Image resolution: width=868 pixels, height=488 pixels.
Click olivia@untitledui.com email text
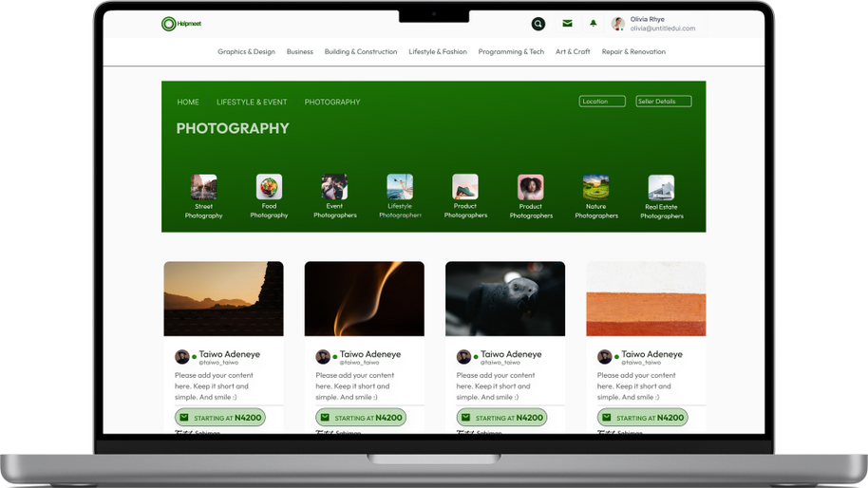[663, 28]
